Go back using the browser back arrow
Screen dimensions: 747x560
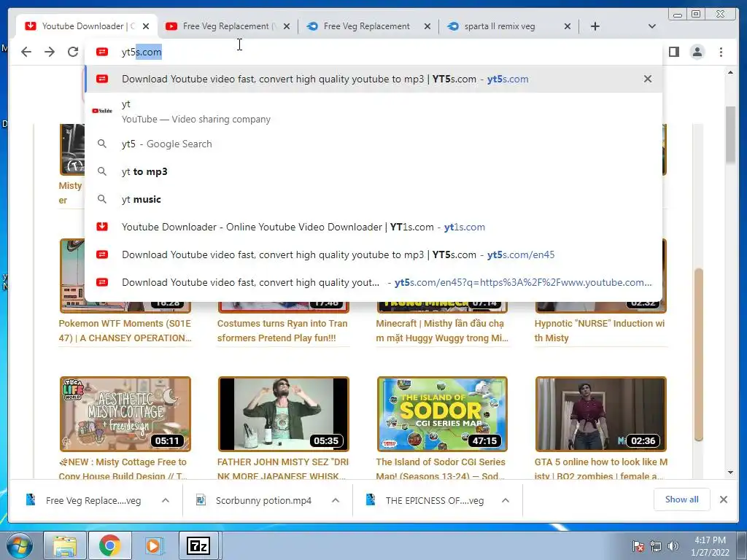[26, 52]
